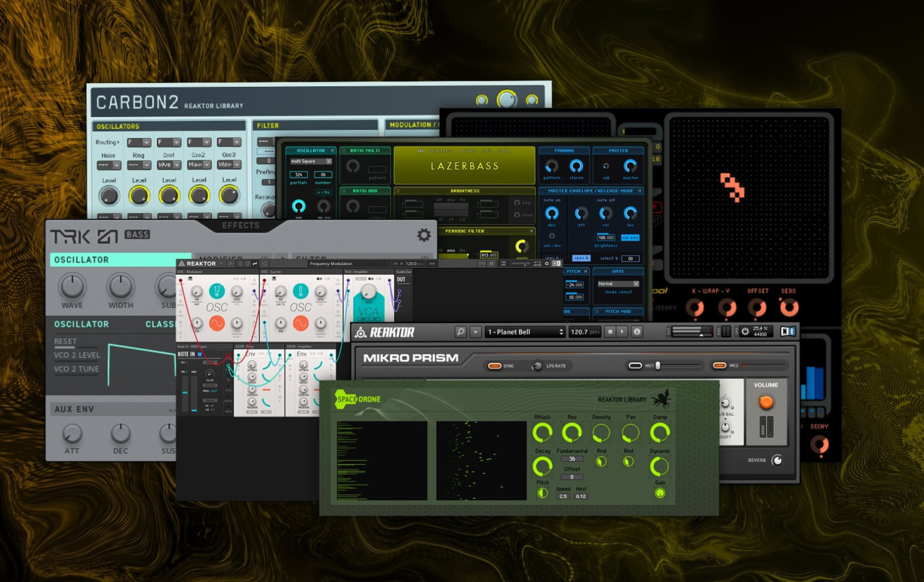Click the BASS badge in TRK-01
Screen dimensions: 924x582
[137, 234]
